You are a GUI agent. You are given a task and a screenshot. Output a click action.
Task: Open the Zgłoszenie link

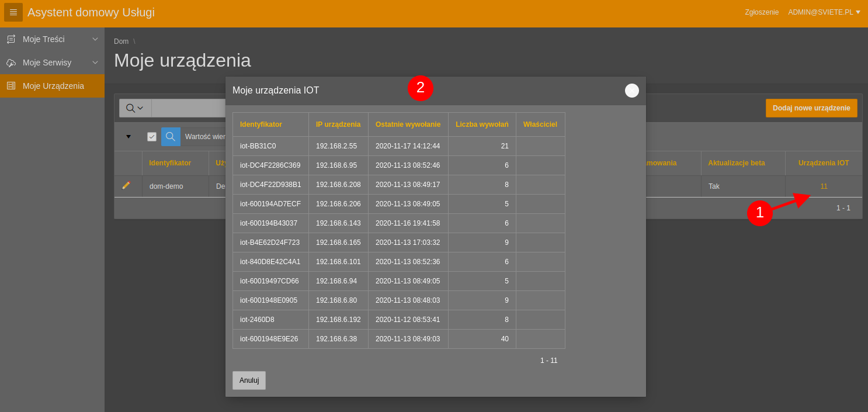click(x=762, y=12)
